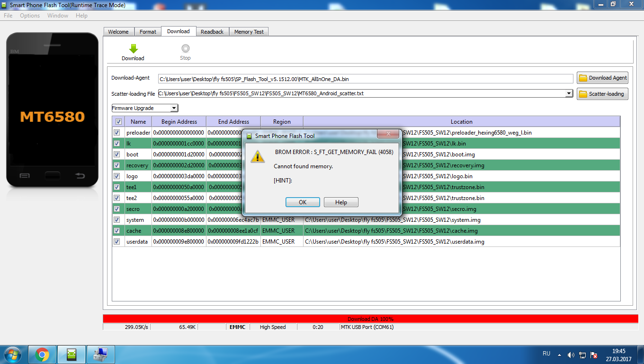
Task: Click begin address 0x000000000b000000 of system
Action: point(179,220)
